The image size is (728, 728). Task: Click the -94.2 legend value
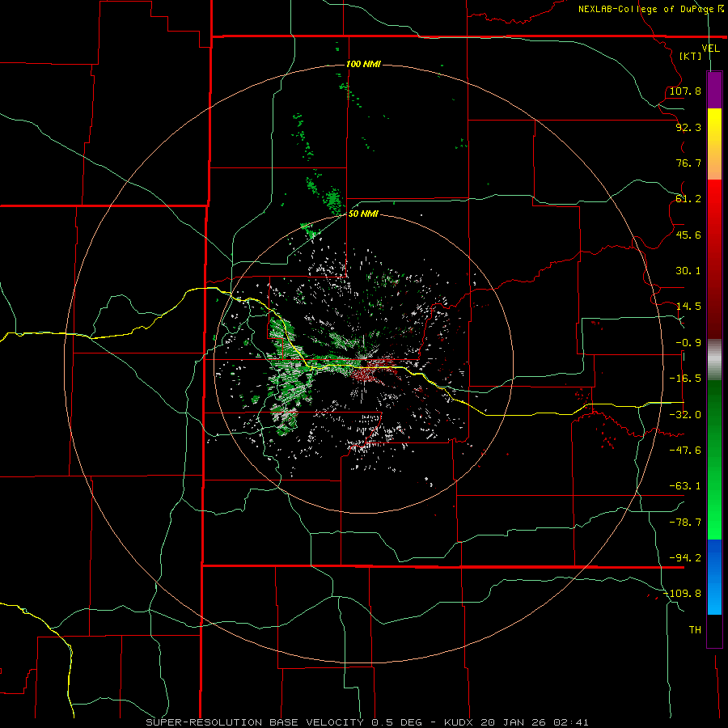[685, 558]
